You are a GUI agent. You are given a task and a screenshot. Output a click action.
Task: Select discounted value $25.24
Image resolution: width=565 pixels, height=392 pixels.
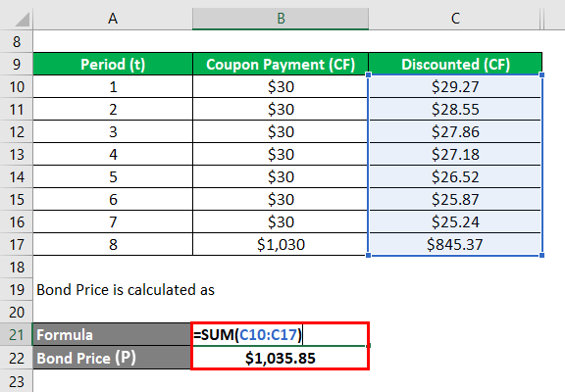coord(455,221)
